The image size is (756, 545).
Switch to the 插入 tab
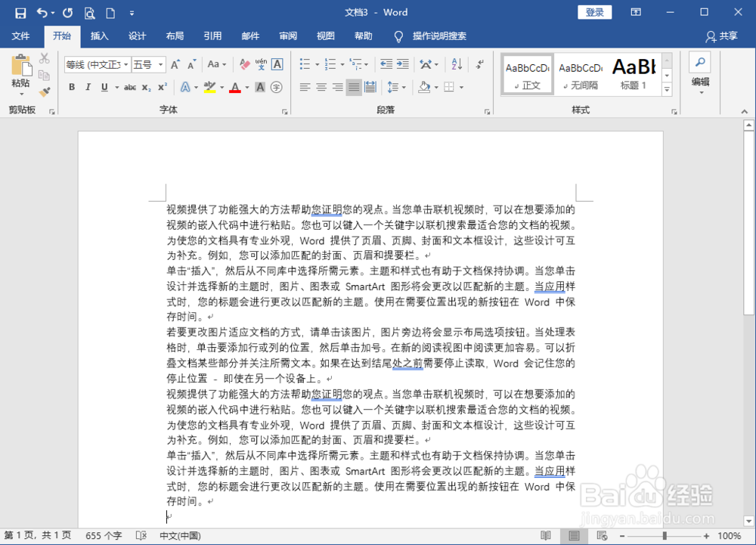[x=99, y=36]
